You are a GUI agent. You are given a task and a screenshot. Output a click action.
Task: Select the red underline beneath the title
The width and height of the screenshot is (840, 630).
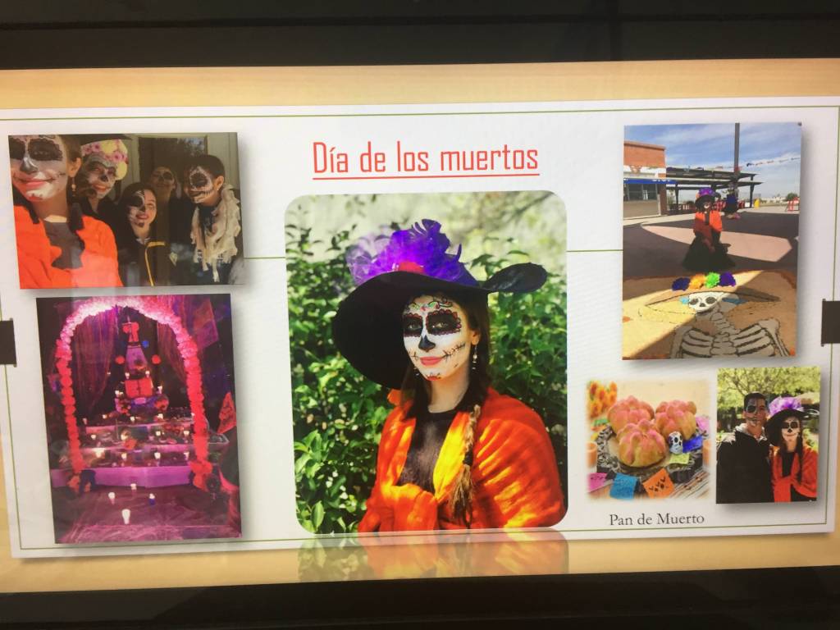coord(425,176)
